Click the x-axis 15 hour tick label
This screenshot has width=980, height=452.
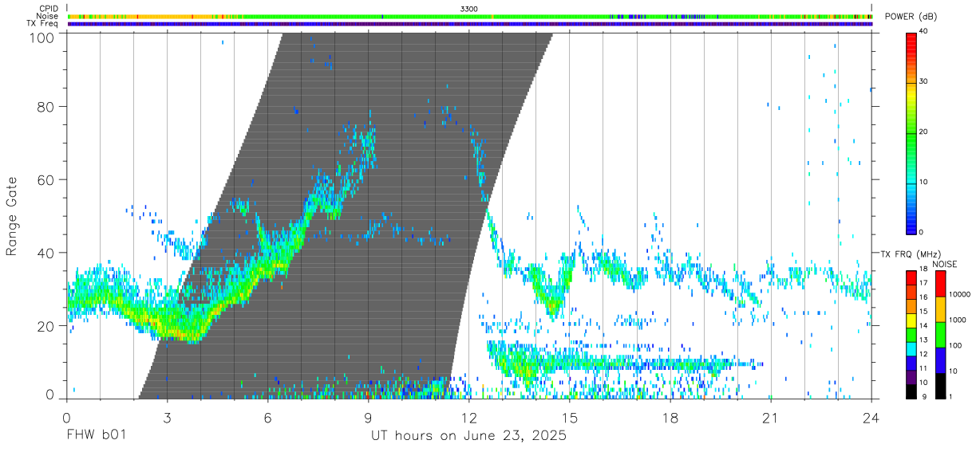[570, 418]
